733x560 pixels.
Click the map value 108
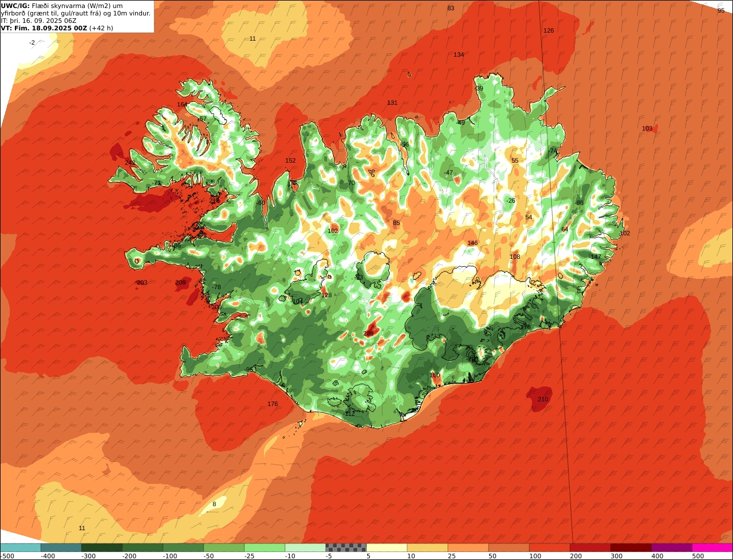(515, 257)
